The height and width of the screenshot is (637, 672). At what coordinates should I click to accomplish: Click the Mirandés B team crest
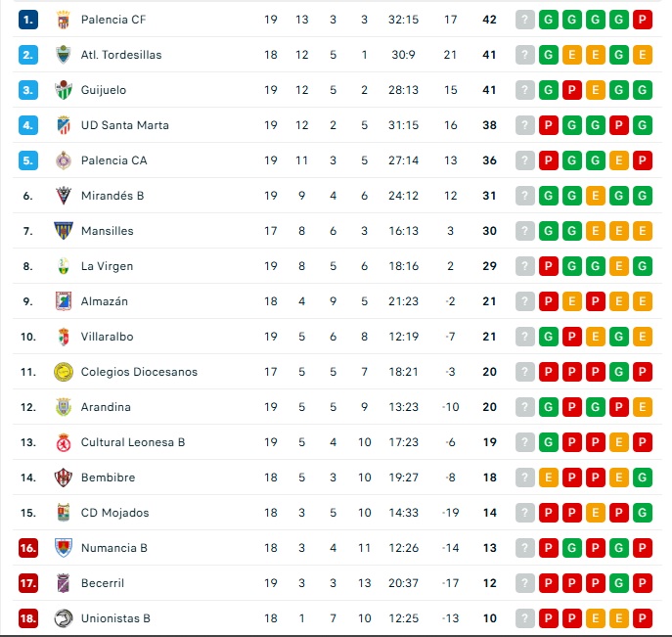pyautogui.click(x=64, y=196)
